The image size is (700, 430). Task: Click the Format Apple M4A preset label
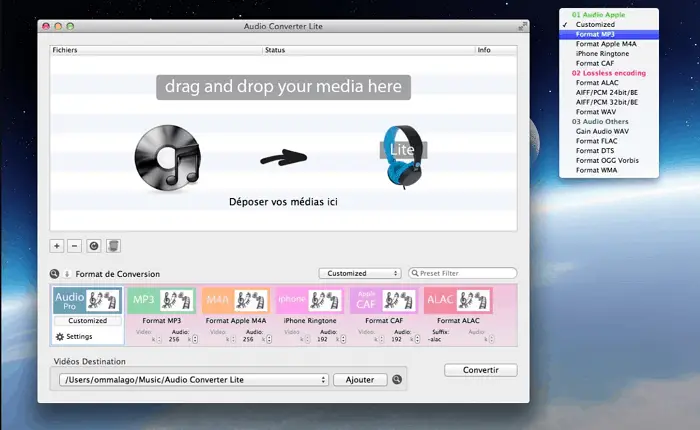[x=236, y=321]
